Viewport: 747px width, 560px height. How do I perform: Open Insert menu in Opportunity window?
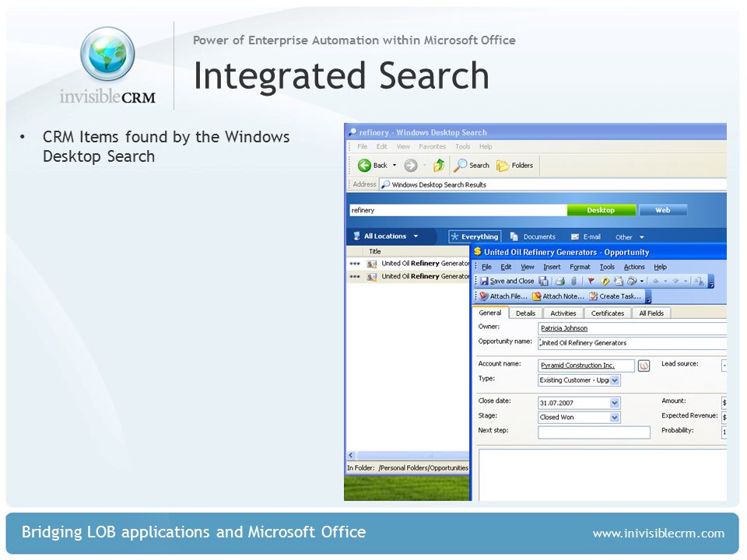pos(552,267)
